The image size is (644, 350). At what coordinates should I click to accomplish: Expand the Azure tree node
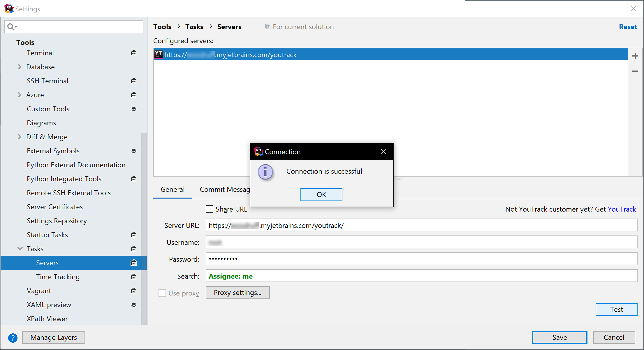coord(20,95)
